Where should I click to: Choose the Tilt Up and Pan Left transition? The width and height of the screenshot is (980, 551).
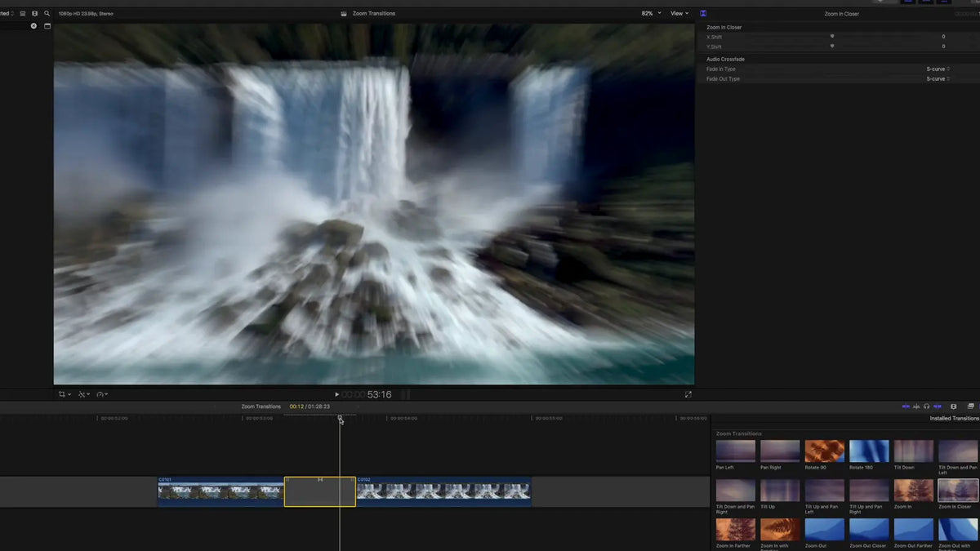pos(824,490)
